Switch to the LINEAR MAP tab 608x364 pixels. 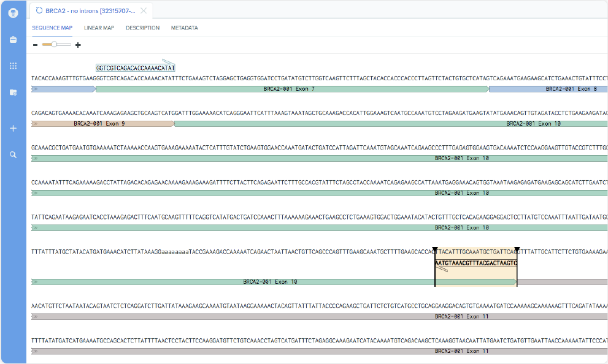[99, 28]
